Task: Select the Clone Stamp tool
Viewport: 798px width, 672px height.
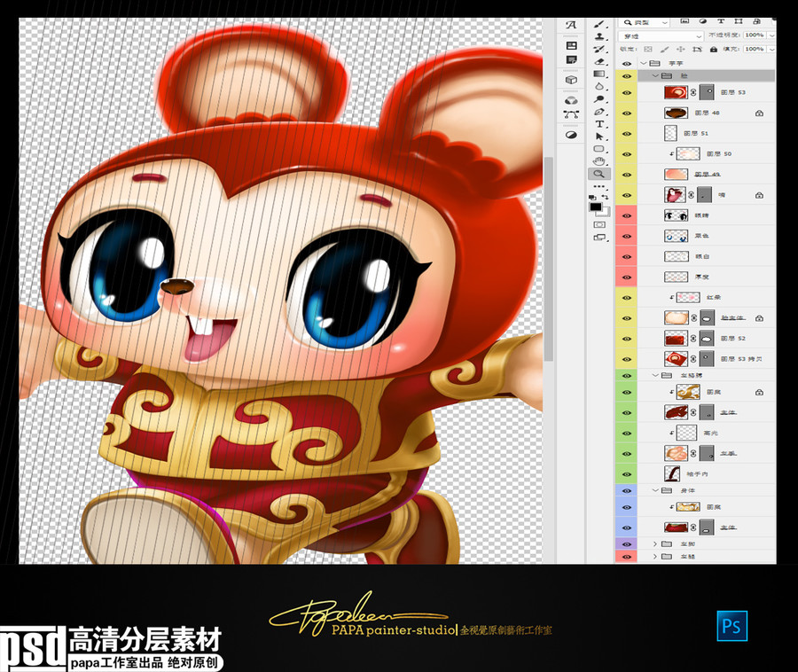Action: click(599, 36)
